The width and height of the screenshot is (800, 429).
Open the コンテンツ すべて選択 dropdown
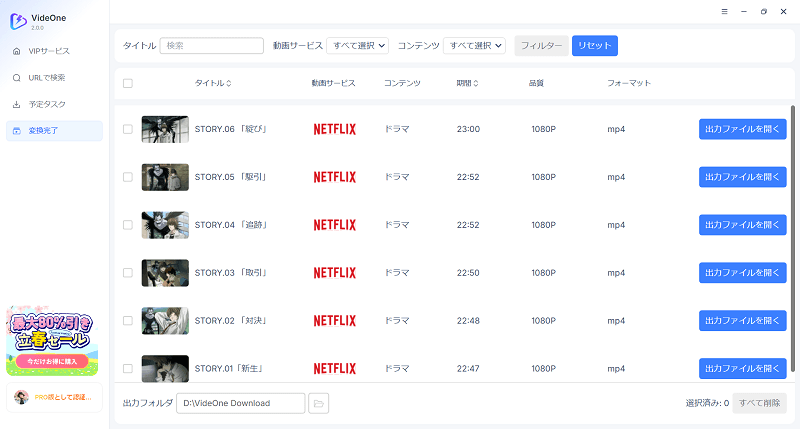coord(474,45)
